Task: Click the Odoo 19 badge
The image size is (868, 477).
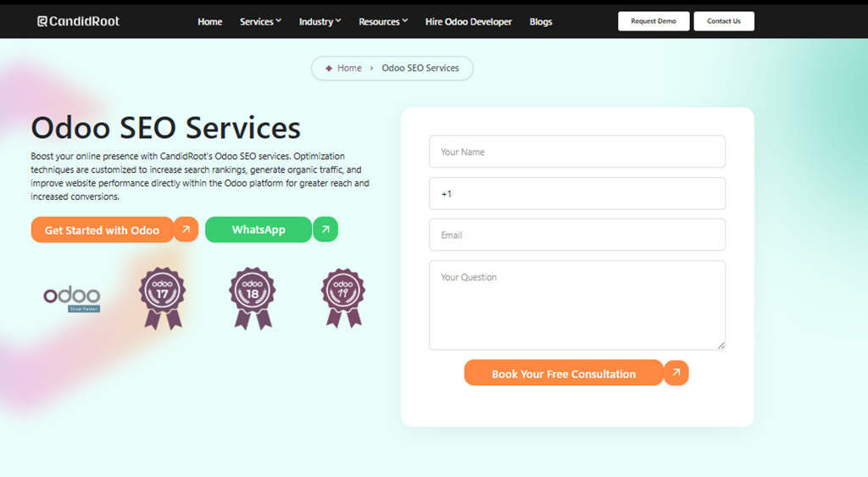Action: pos(343,298)
